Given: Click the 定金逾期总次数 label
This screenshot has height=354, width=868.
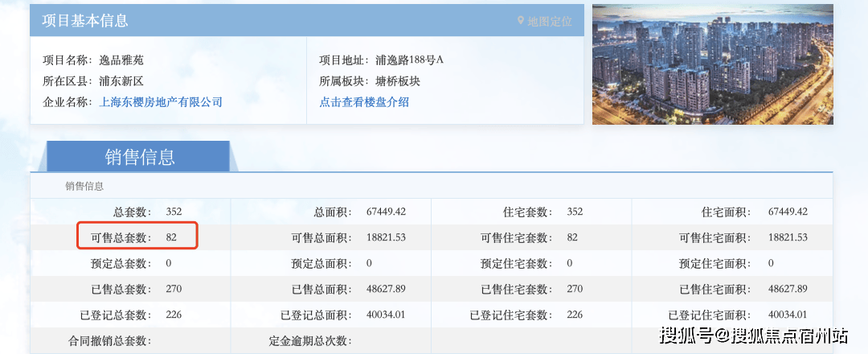Looking at the screenshot, I should [x=309, y=340].
